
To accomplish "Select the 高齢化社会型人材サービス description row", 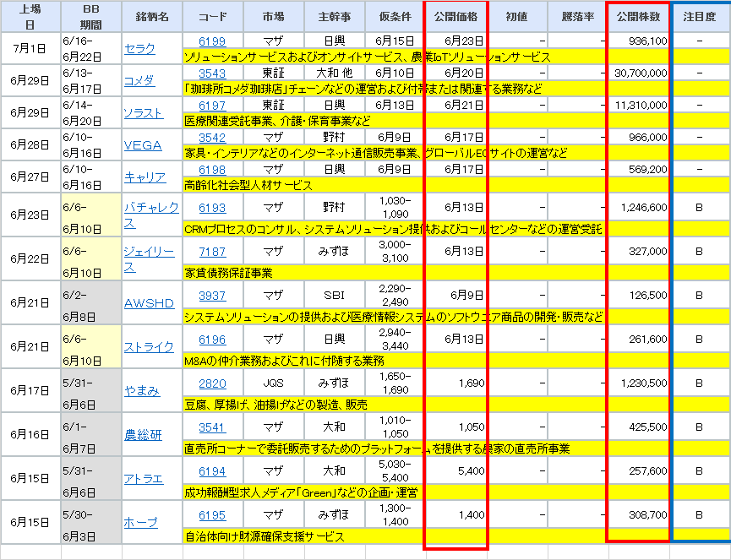I will click(x=456, y=186).
